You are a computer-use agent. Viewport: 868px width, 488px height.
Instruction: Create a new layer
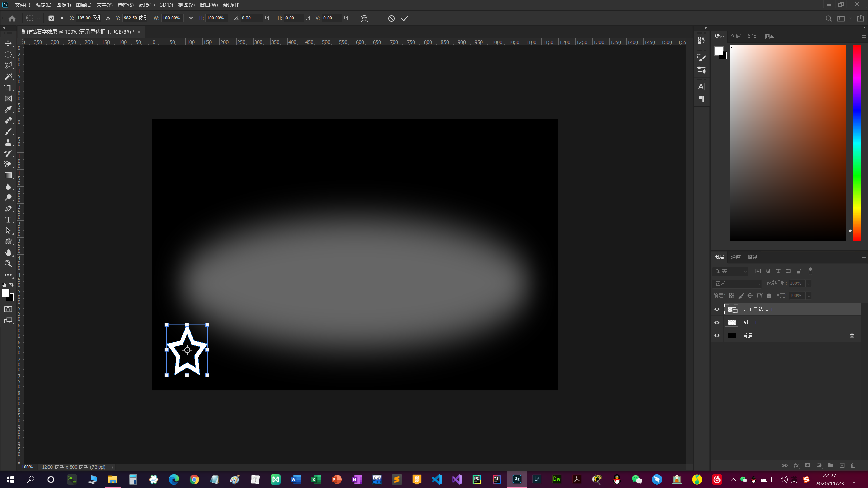(842, 465)
